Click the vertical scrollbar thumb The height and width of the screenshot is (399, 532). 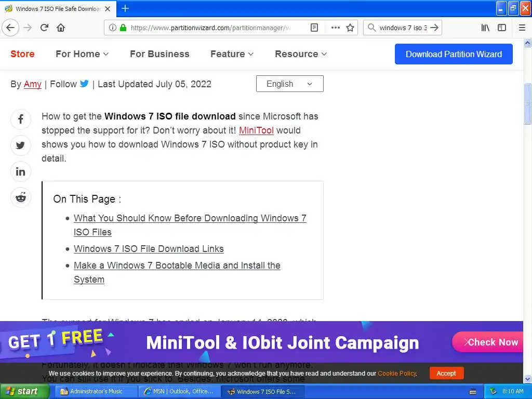527,103
